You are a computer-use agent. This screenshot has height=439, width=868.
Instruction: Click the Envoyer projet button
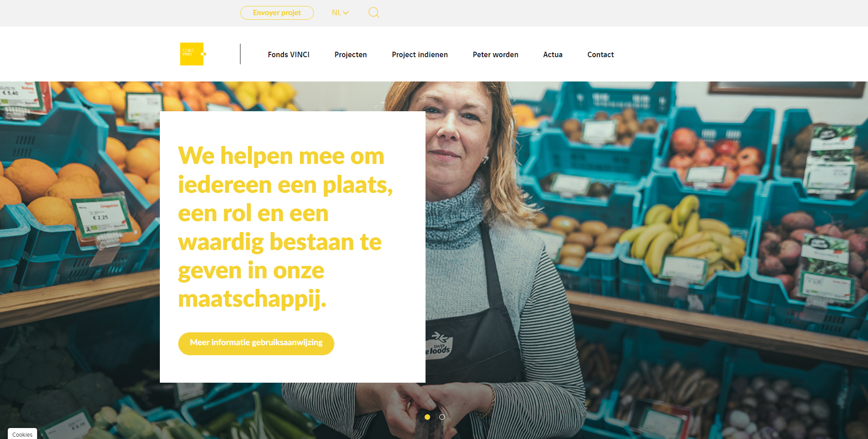pos(277,13)
